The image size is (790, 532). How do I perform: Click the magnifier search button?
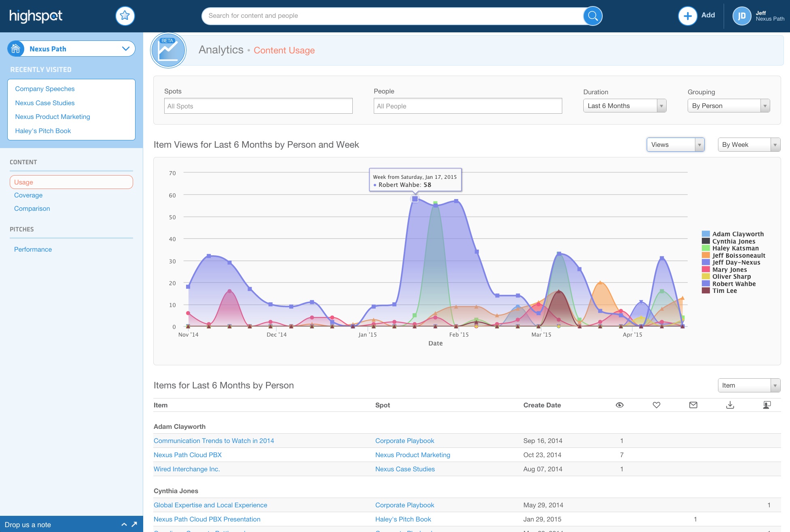pos(593,16)
